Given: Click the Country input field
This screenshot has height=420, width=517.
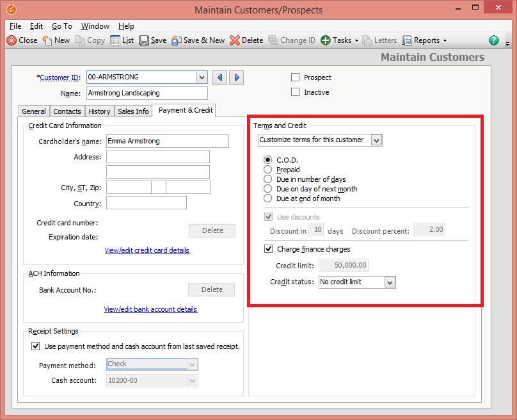Looking at the screenshot, I should 147,202.
